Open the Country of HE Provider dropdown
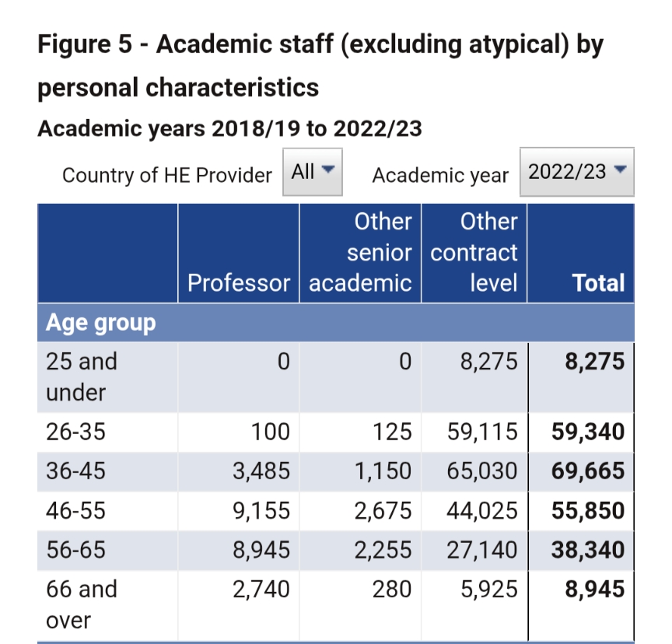 (x=313, y=171)
